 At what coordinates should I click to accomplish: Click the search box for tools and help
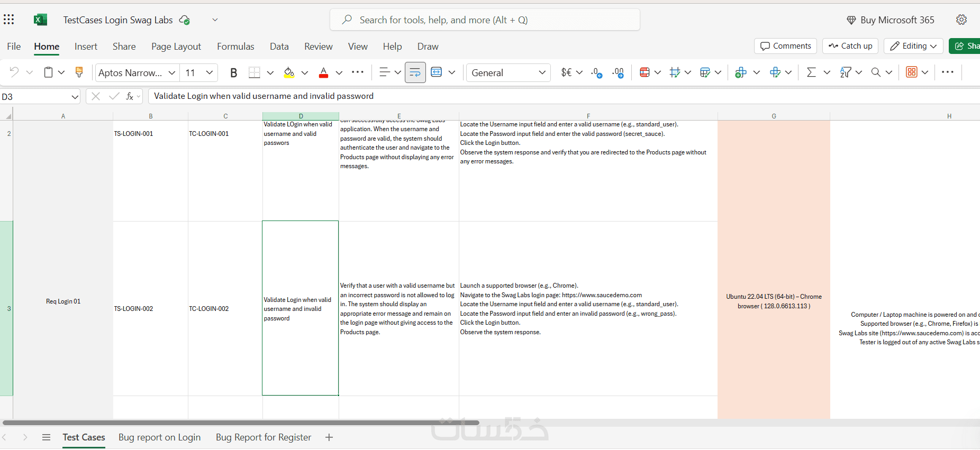pyautogui.click(x=485, y=20)
